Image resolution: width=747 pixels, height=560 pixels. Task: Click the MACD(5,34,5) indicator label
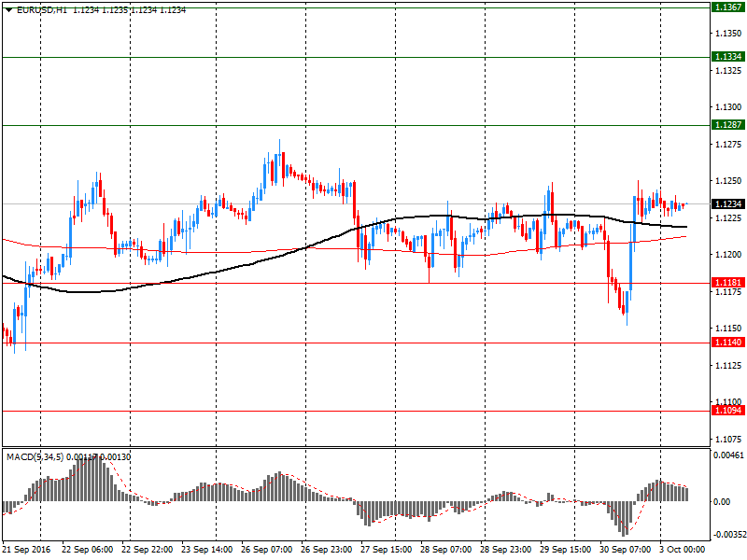click(35, 457)
